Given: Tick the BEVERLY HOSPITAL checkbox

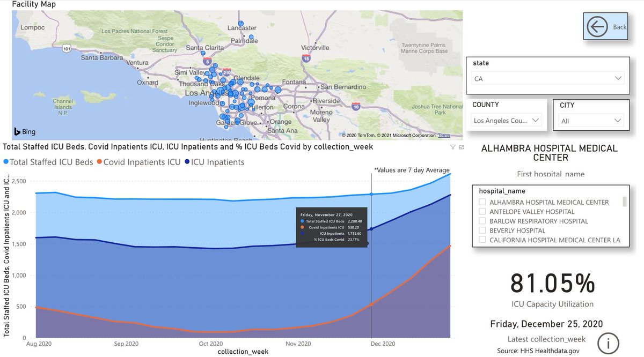Looking at the screenshot, I should pos(481,230).
